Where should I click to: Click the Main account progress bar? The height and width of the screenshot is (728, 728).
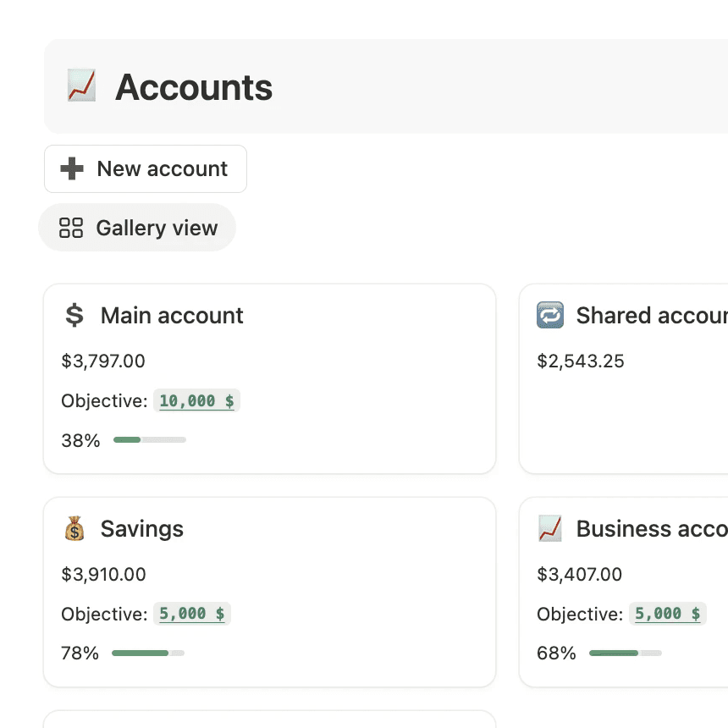point(150,439)
